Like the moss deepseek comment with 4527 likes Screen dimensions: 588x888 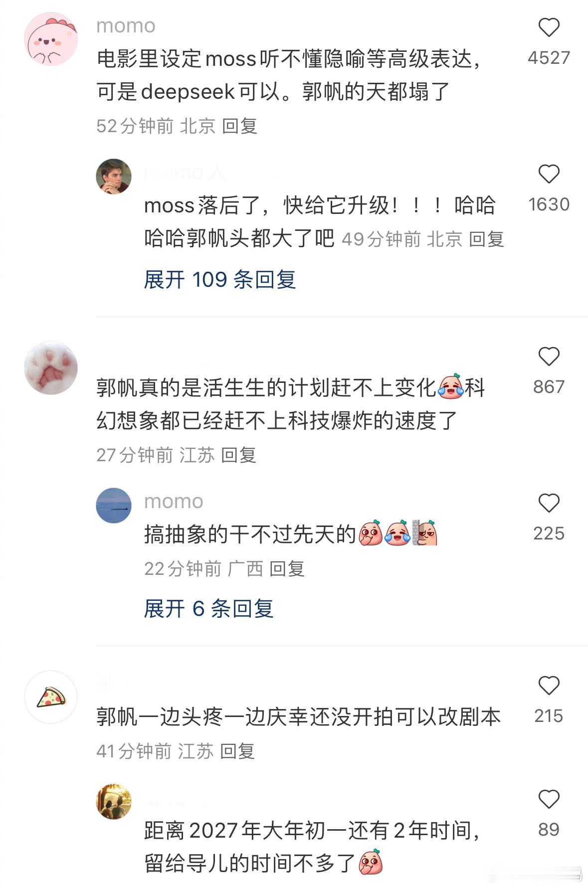pos(549,27)
